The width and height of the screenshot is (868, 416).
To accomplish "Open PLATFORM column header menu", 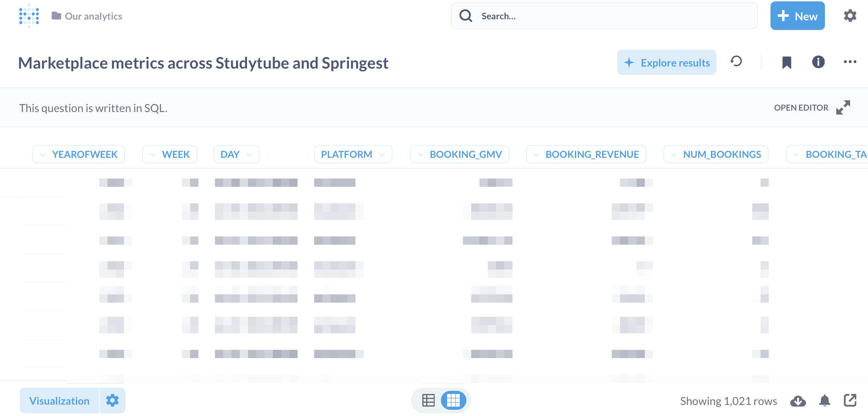I will coord(353,154).
